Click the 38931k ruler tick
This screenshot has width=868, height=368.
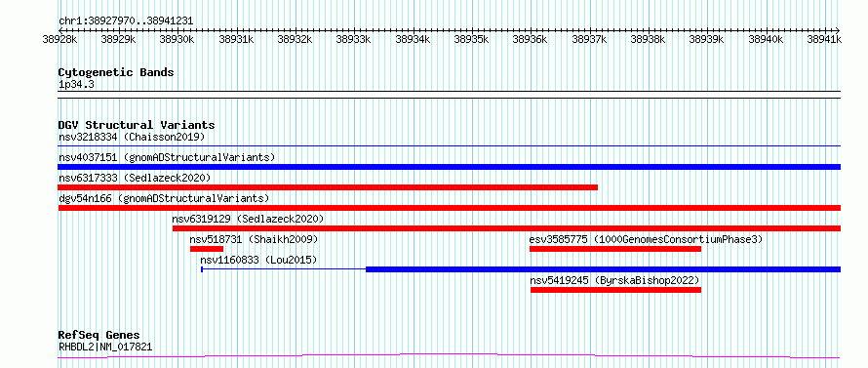pyautogui.click(x=236, y=39)
